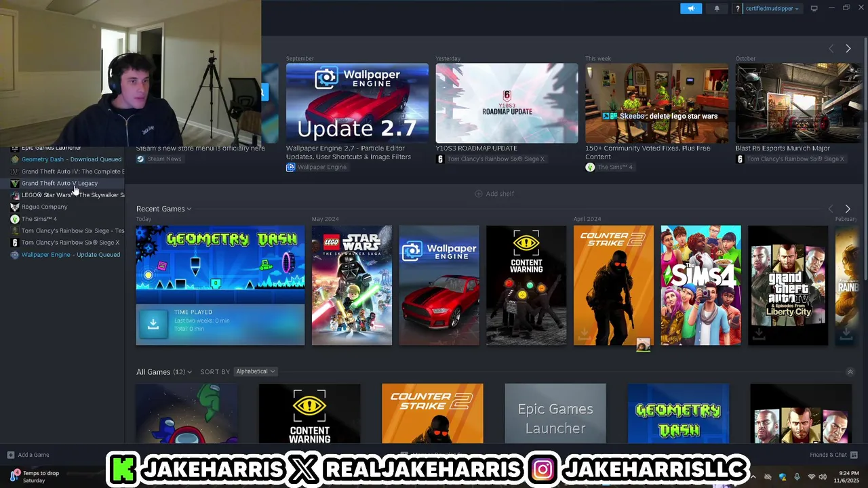Open the taskbar clock showing 9:24 PM
868x488 pixels.
[x=848, y=476]
